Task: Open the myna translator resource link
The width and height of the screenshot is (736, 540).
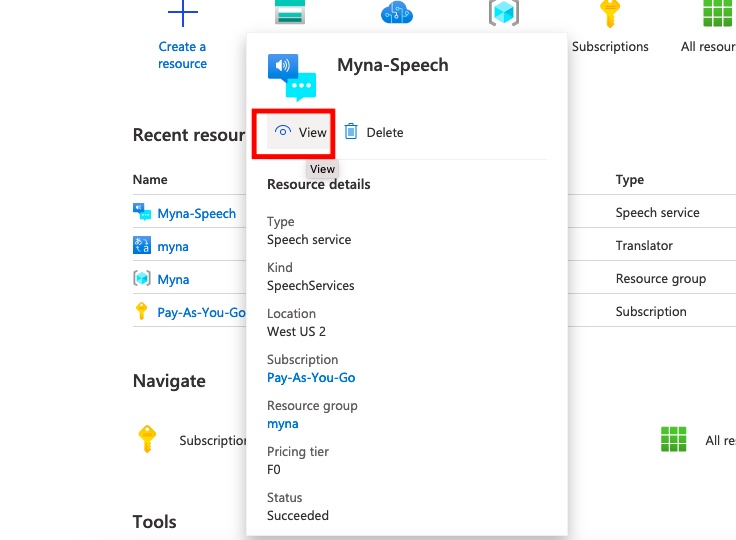Action: (173, 247)
